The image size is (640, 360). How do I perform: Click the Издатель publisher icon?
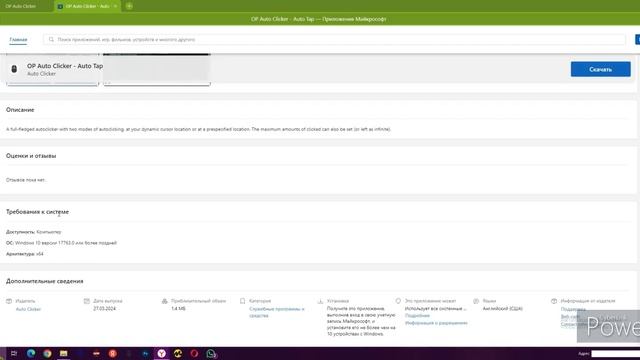[9, 301]
